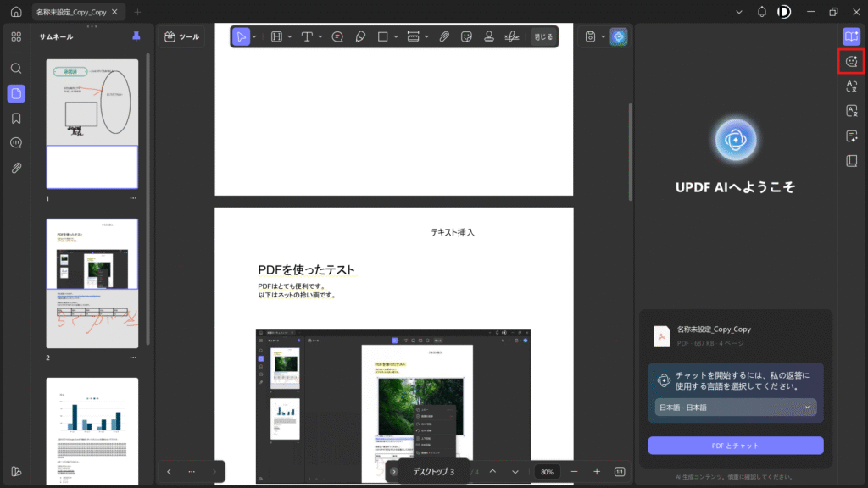868x488 pixels.
Task: Click the red-highlighted AI assistant icon
Action: pyautogui.click(x=851, y=61)
